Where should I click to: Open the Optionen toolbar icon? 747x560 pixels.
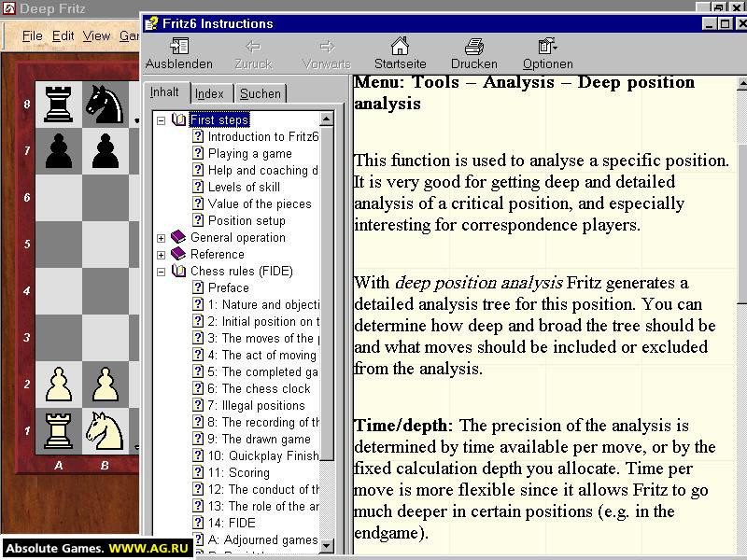tap(547, 46)
